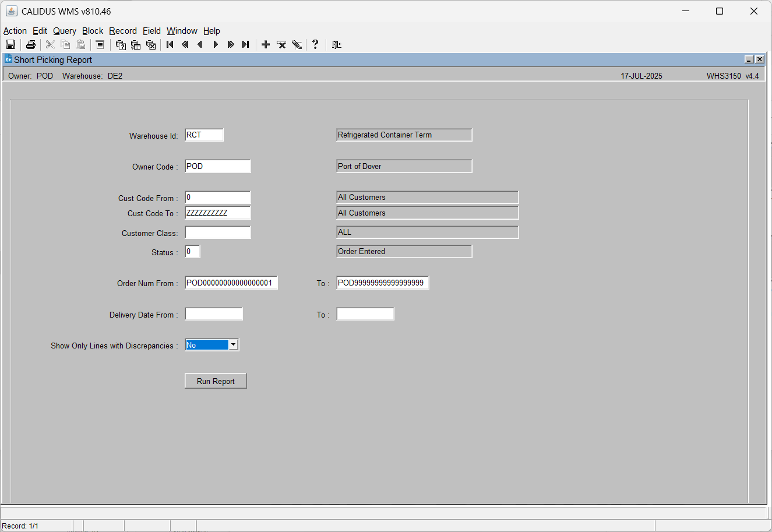The width and height of the screenshot is (772, 532).
Task: Click the Enter Query database icon
Action: pos(121,44)
